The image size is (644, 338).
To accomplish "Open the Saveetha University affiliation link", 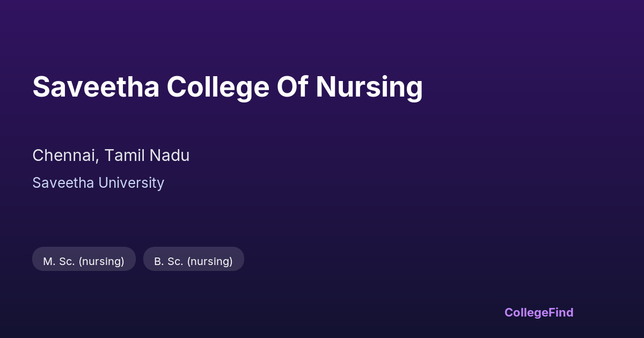I will 98,183.
